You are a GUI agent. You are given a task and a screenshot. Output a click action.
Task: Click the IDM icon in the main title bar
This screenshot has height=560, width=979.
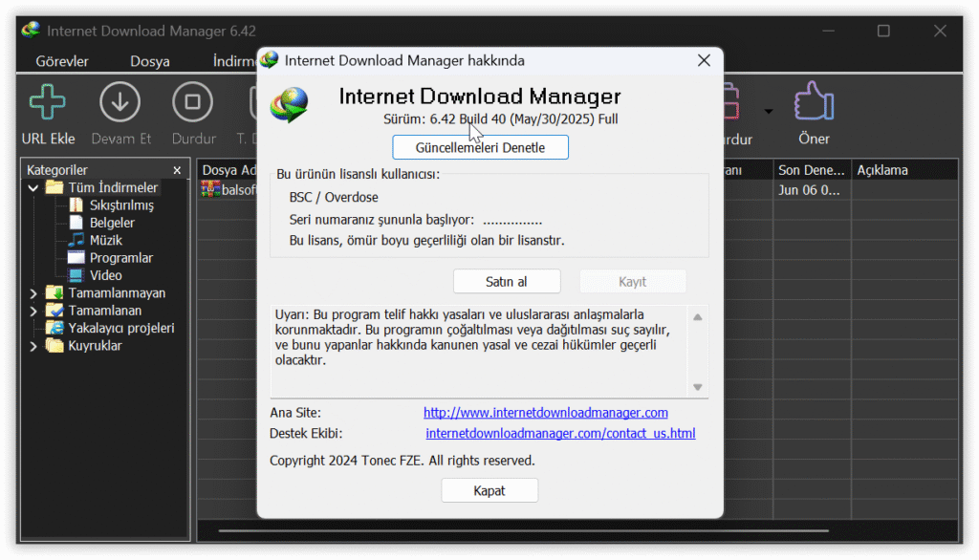31,30
